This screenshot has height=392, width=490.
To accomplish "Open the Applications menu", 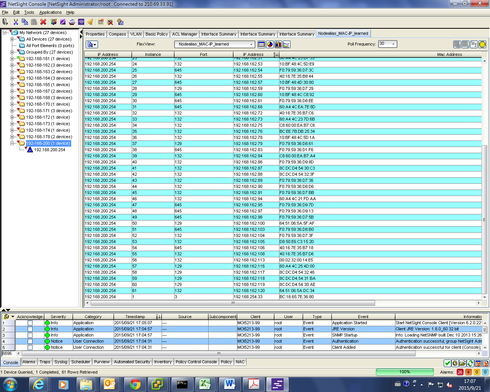I will pyautogui.click(x=50, y=12).
